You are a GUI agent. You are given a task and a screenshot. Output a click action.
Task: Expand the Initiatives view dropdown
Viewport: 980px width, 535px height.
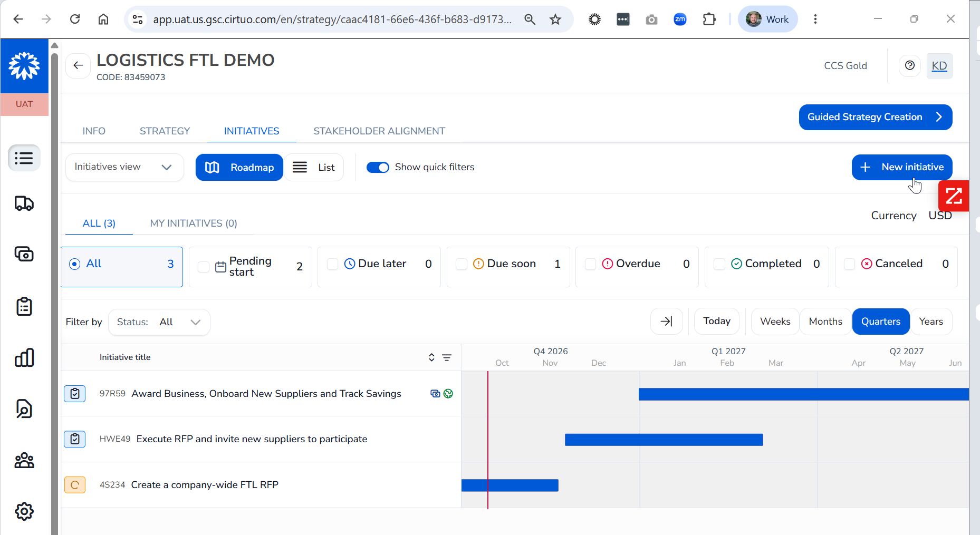pyautogui.click(x=124, y=167)
